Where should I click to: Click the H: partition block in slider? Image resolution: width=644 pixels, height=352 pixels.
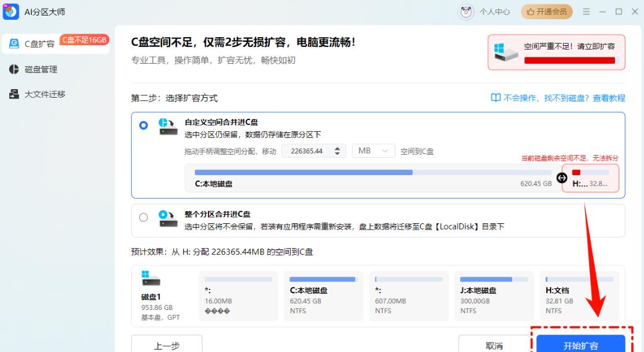pos(590,178)
